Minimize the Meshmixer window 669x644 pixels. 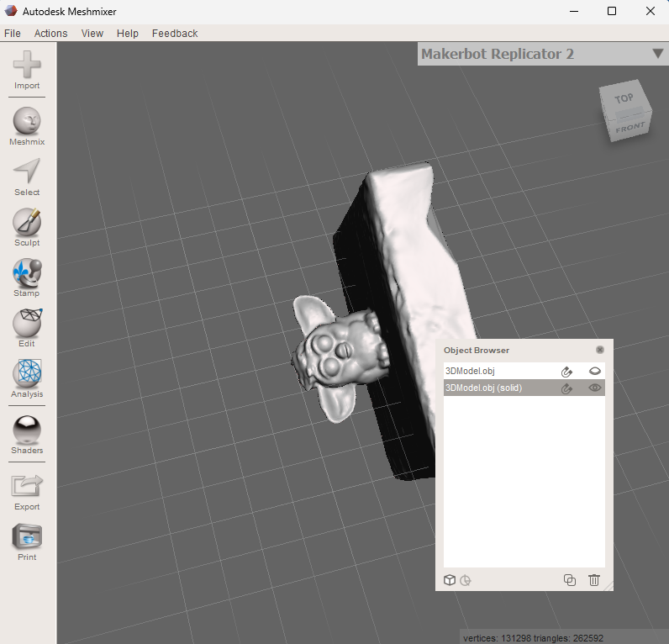coord(574,11)
